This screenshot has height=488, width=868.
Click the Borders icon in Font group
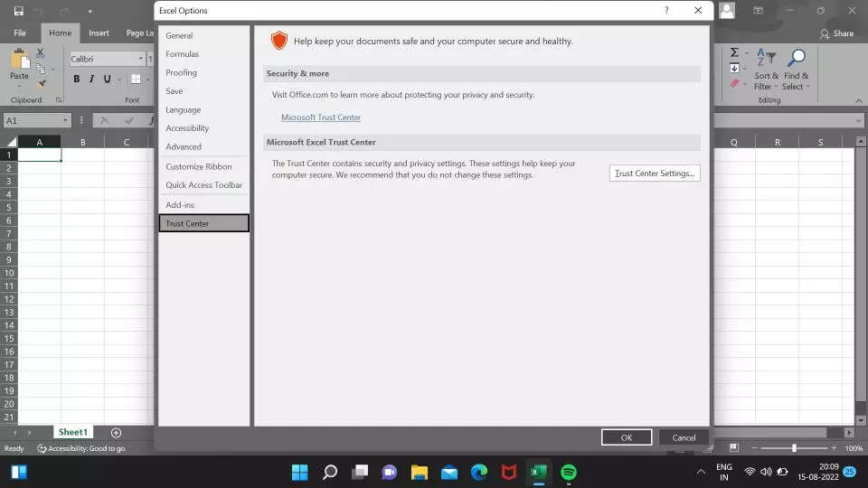pyautogui.click(x=136, y=79)
